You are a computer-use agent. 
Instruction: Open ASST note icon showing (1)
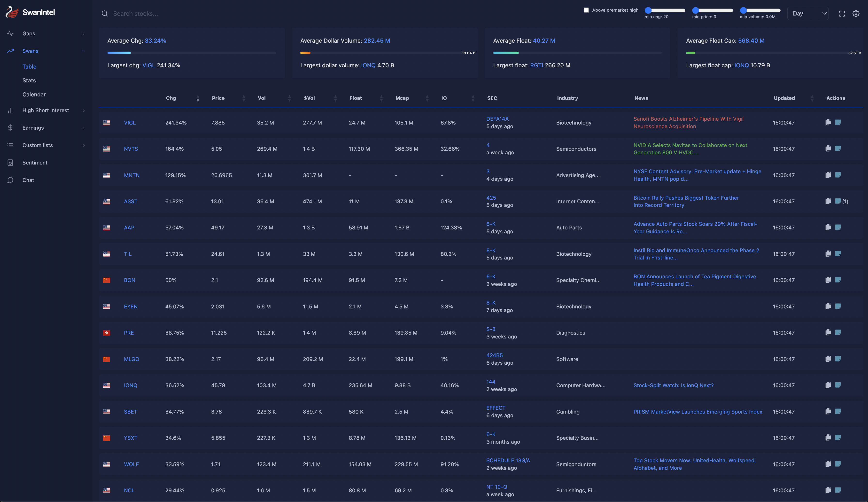tap(838, 201)
